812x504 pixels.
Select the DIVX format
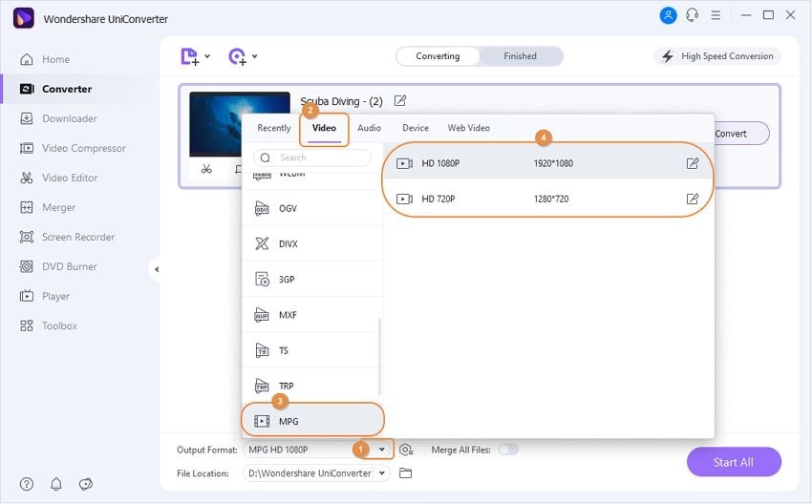click(312, 243)
